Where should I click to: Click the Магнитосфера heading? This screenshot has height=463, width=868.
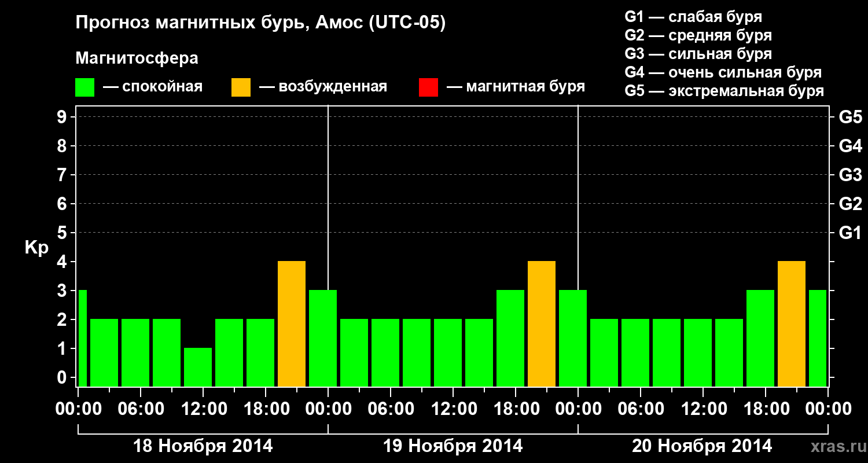tap(137, 59)
